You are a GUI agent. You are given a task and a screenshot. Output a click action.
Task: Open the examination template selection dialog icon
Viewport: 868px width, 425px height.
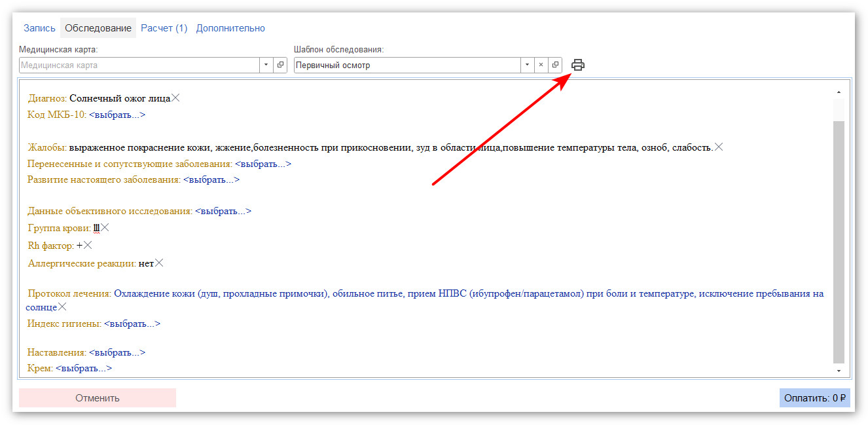tap(555, 65)
